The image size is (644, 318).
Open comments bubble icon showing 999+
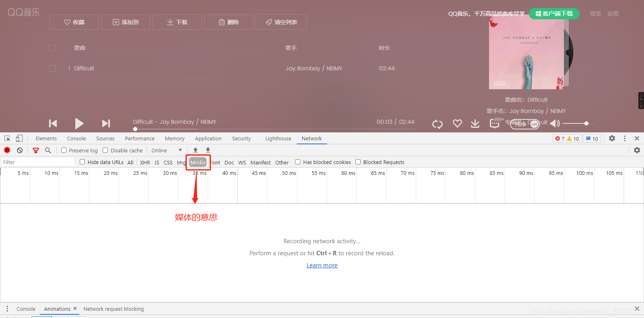click(495, 123)
